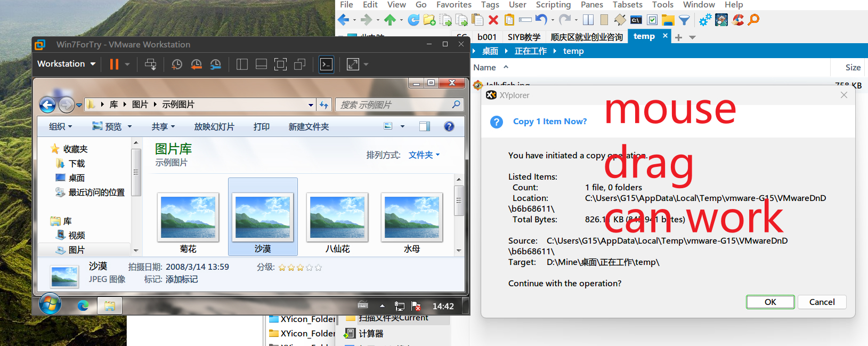Toggle preview pane in Win7 explorer
The width and height of the screenshot is (868, 346).
click(x=425, y=126)
